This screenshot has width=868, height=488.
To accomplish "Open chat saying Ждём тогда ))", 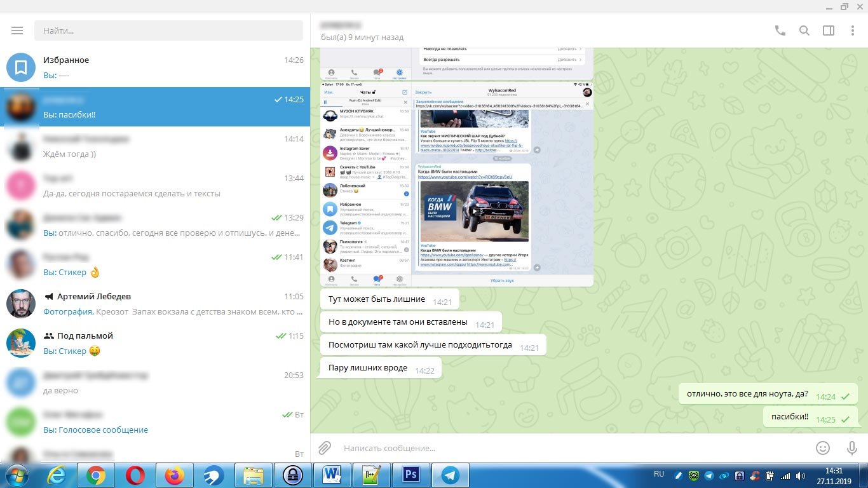I will [155, 146].
